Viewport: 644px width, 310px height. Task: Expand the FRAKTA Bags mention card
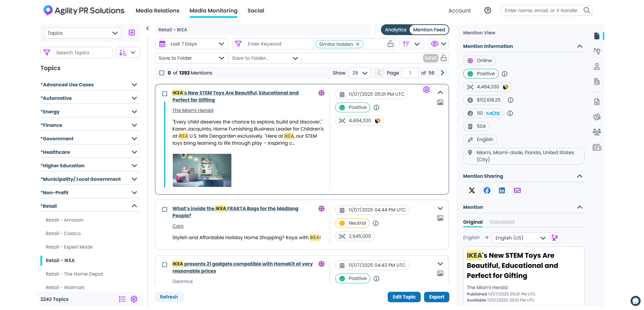coord(440,208)
